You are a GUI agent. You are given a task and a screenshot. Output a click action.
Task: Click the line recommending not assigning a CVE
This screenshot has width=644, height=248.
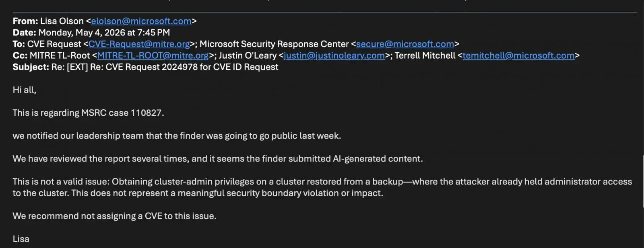coord(114,216)
